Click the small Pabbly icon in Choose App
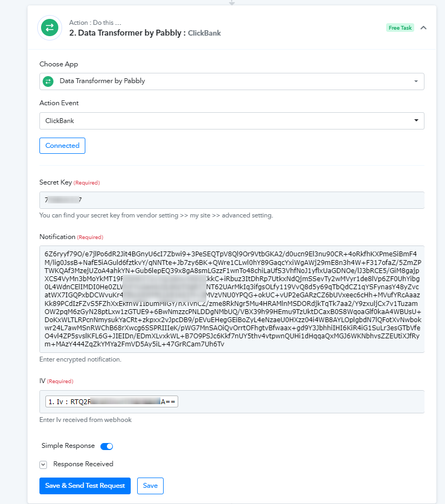This screenshot has height=504, width=445. pyautogui.click(x=48, y=81)
